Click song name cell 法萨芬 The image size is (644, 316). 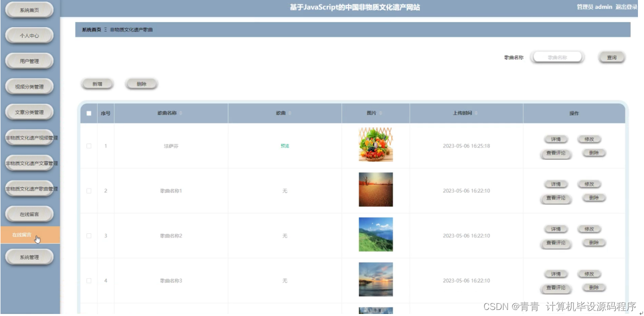pos(171,146)
